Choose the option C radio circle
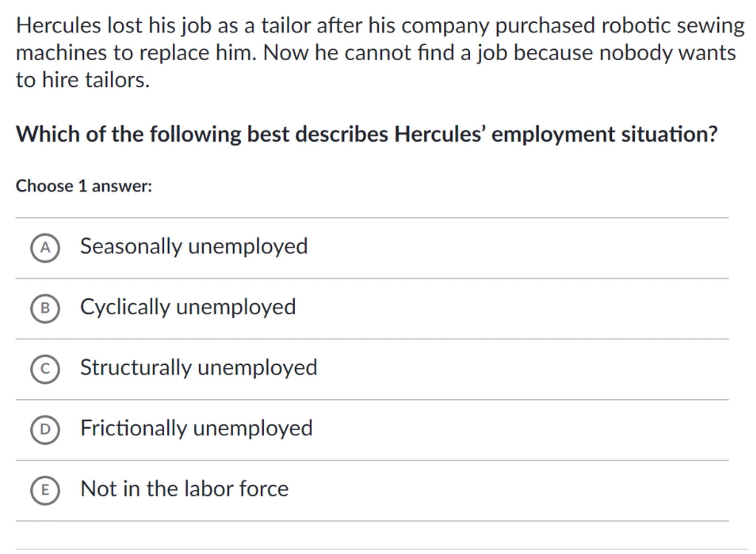This screenshot has height=554, width=756. (x=45, y=369)
